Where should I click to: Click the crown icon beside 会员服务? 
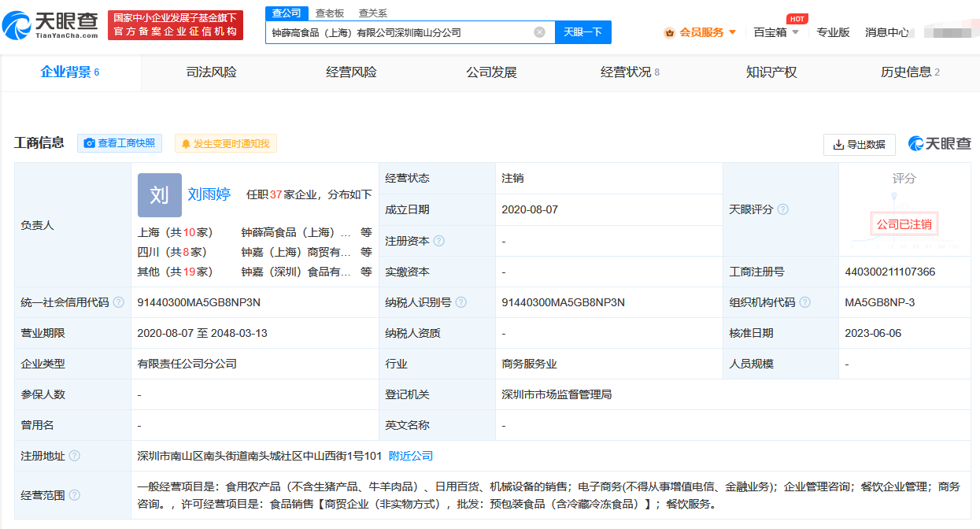tap(669, 32)
